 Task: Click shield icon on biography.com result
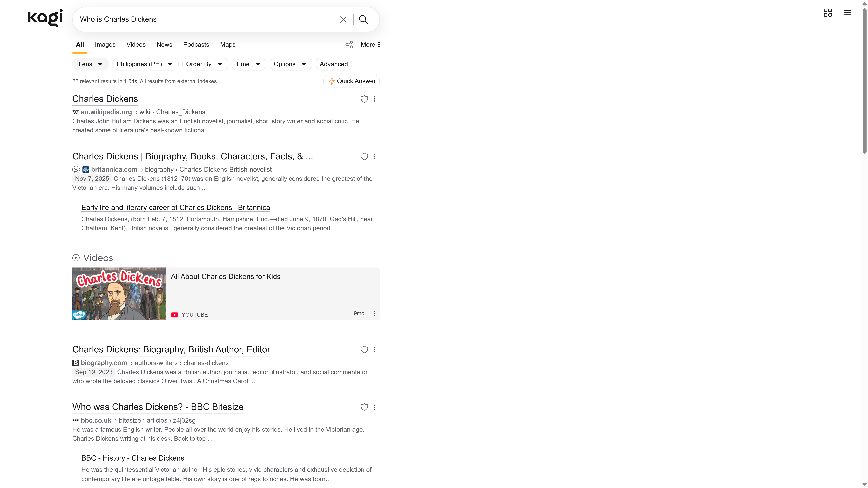[x=364, y=350]
